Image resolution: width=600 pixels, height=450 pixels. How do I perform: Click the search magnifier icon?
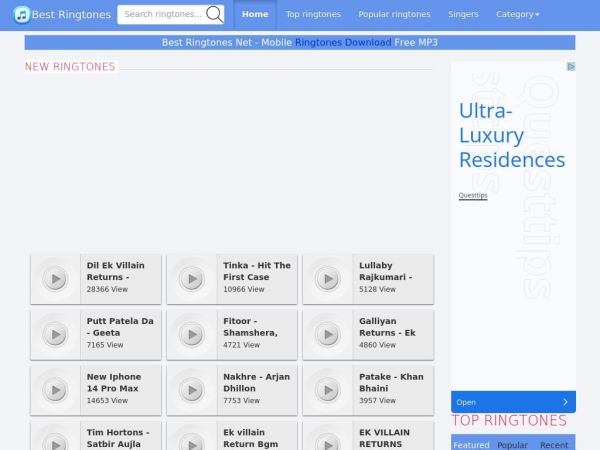tap(214, 14)
